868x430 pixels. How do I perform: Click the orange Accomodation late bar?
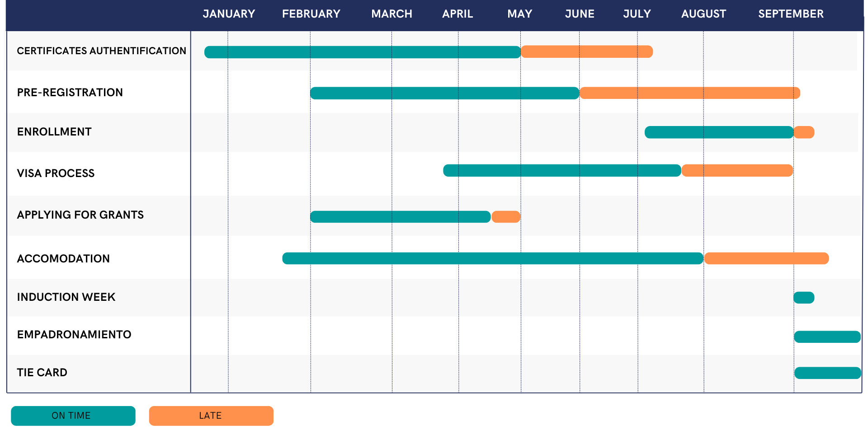tap(766, 258)
